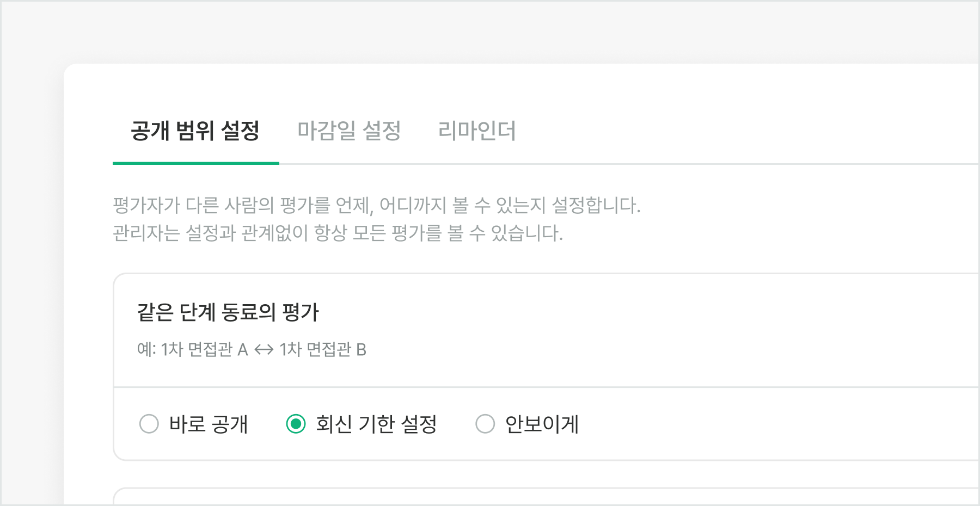This screenshot has height=506, width=980.
Task: Enable the 안보이게 radio option
Action: [485, 424]
